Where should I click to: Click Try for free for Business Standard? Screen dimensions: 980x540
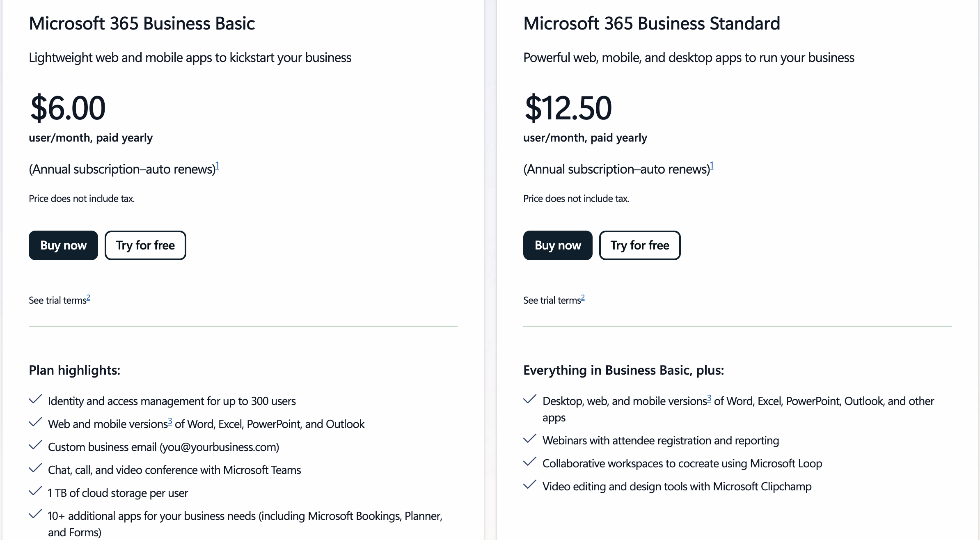point(640,245)
